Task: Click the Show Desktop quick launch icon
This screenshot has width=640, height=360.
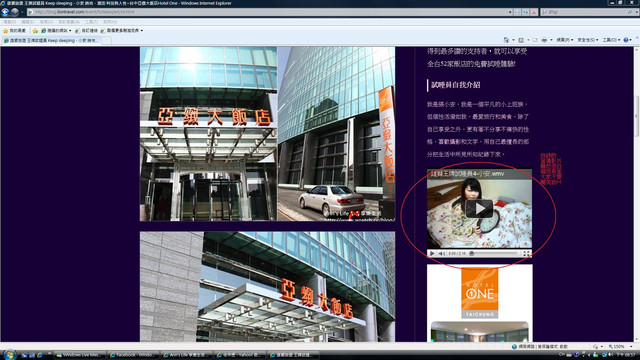Action: point(24,355)
